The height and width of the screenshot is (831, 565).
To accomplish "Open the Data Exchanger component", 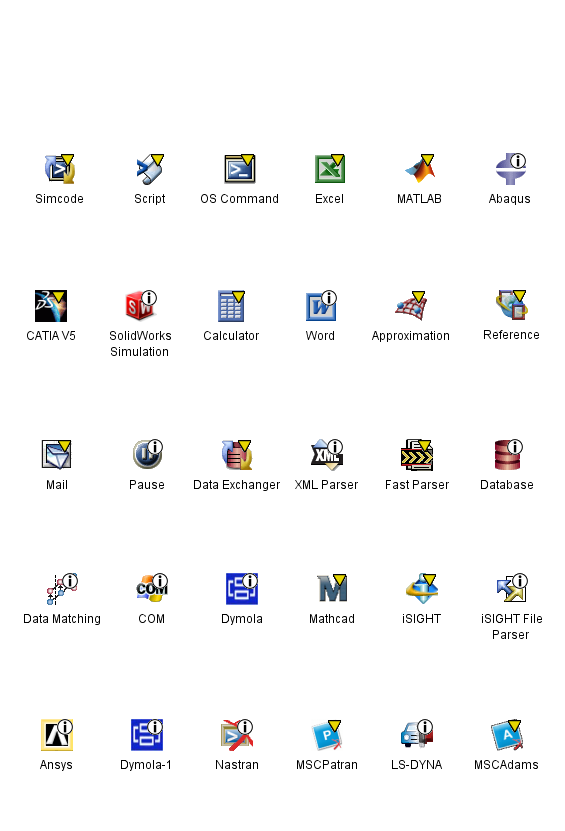I will pyautogui.click(x=236, y=455).
